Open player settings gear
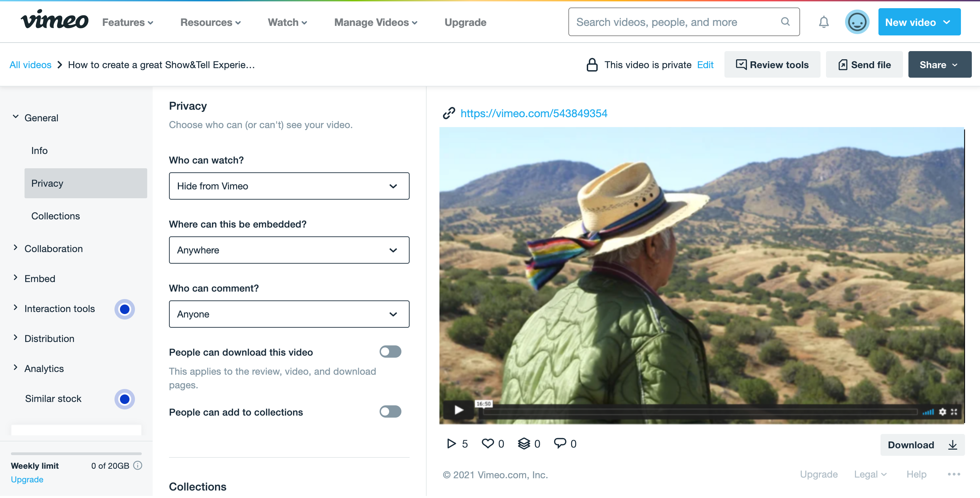This screenshot has height=498, width=980. pyautogui.click(x=942, y=413)
